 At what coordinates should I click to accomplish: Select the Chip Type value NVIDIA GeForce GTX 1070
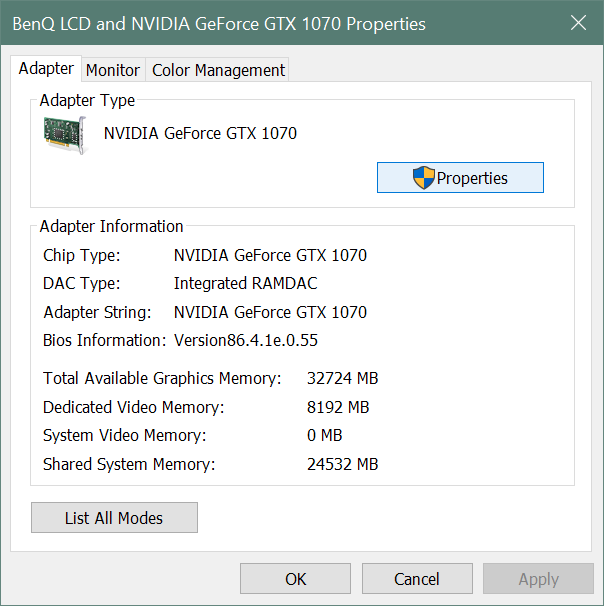[x=270, y=255]
